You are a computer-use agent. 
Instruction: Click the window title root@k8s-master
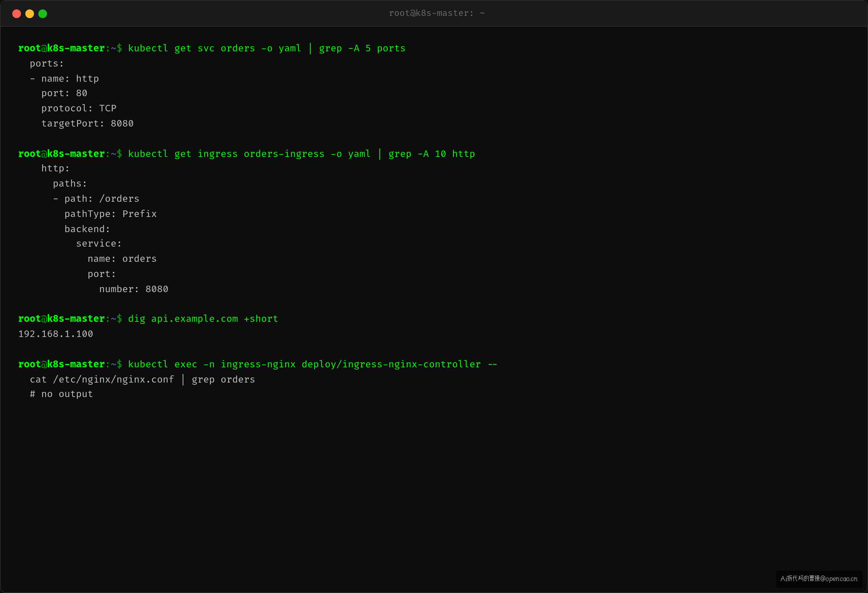pos(437,13)
